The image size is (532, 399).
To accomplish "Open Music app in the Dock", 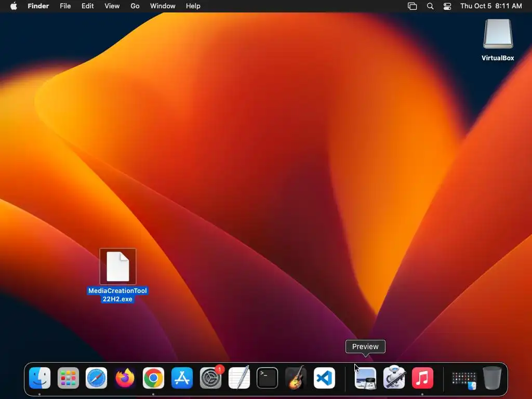I will click(422, 378).
